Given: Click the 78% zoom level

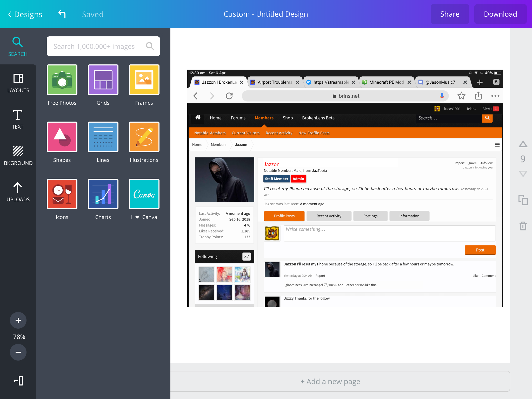Looking at the screenshot, I should (19, 337).
